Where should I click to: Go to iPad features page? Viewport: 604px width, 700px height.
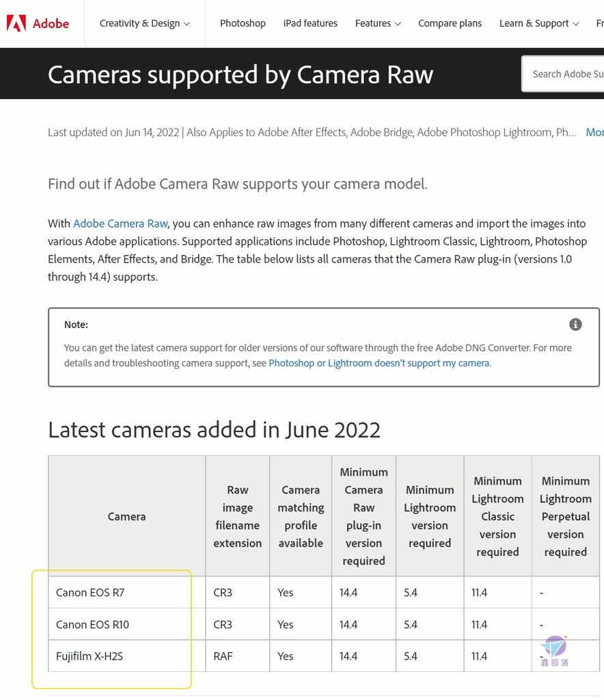click(310, 23)
